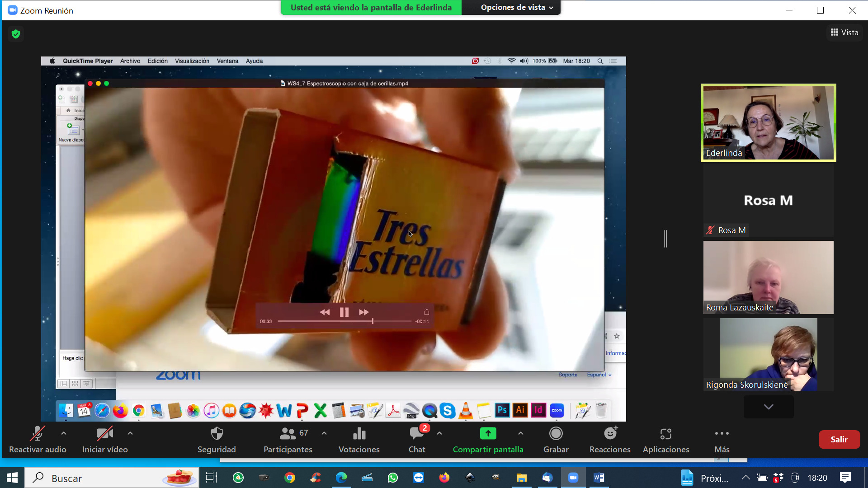Select Ederlinda's video thumbnail
This screenshot has height=488, width=868.
click(x=769, y=123)
